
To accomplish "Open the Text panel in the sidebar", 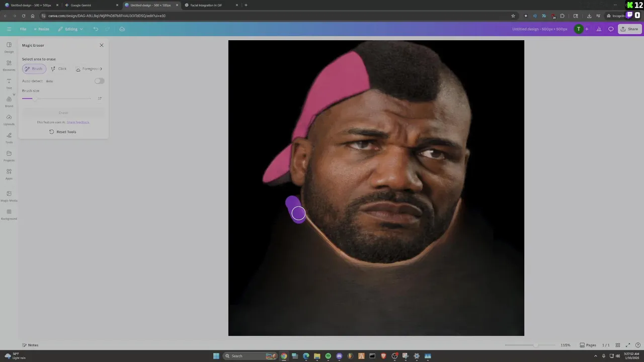I will pyautogui.click(x=9, y=84).
